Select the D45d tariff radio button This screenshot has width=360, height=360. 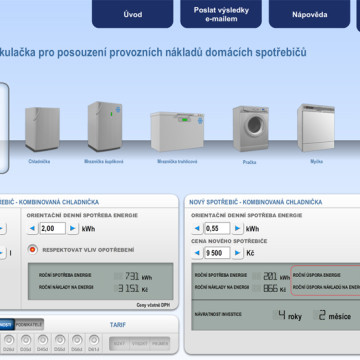[x=43, y=340]
